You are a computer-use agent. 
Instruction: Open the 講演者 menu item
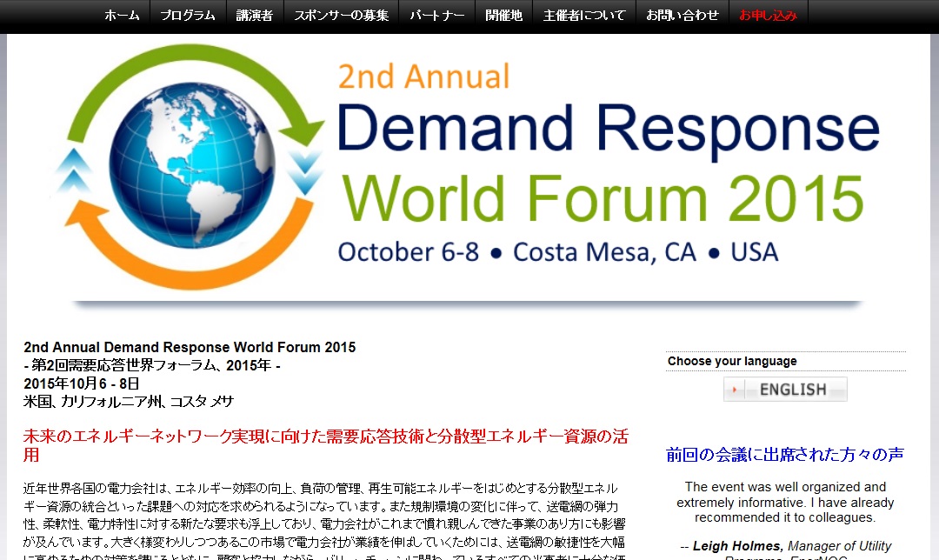[255, 16]
